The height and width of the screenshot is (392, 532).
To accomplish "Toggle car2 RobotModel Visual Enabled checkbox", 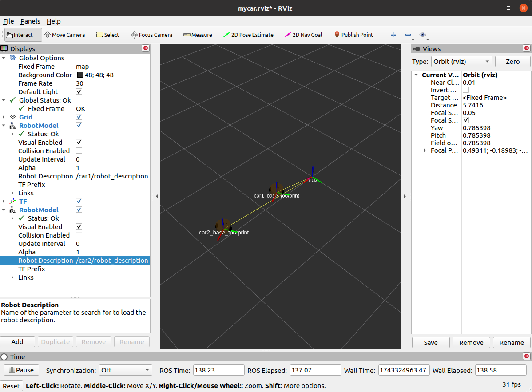I will click(79, 226).
